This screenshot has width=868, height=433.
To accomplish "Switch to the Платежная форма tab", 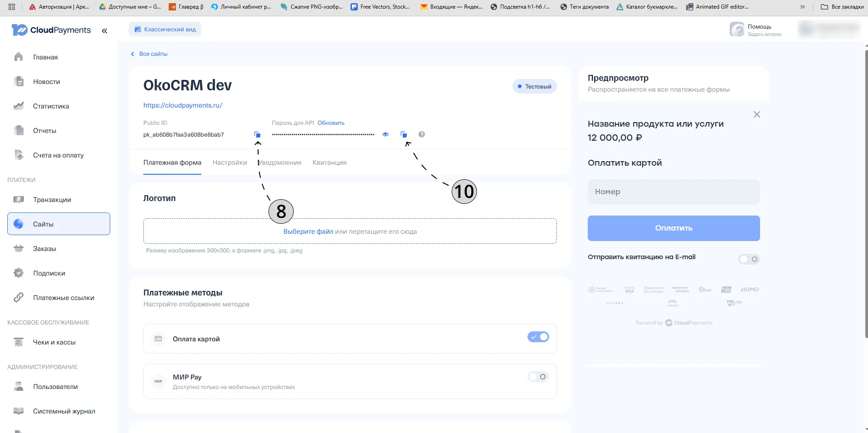I will click(x=172, y=162).
